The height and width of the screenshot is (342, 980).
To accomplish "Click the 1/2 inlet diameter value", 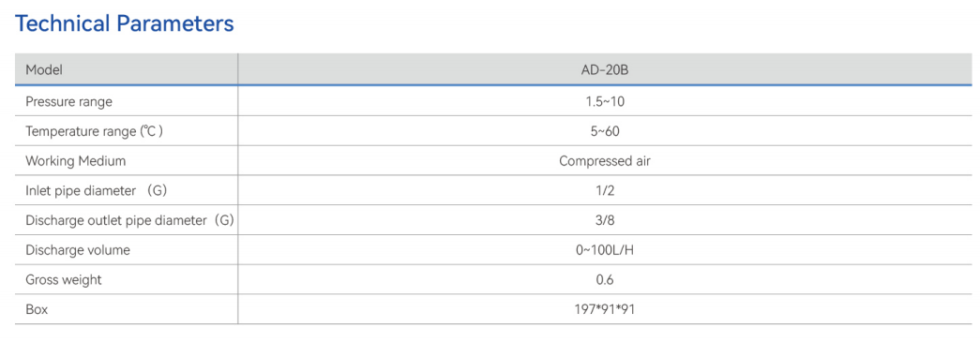I will click(x=604, y=191).
